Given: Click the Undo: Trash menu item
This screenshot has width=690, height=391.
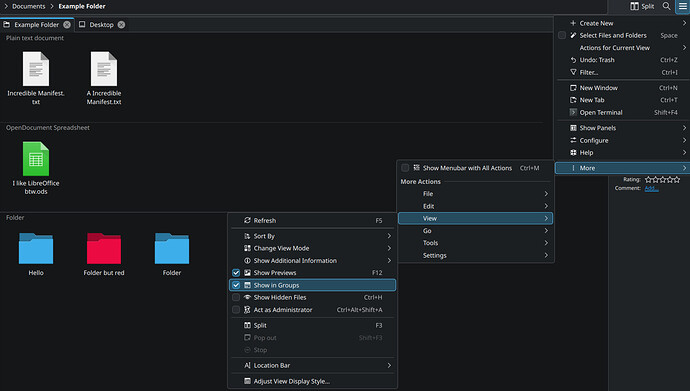Looking at the screenshot, I should pyautogui.click(x=622, y=60).
